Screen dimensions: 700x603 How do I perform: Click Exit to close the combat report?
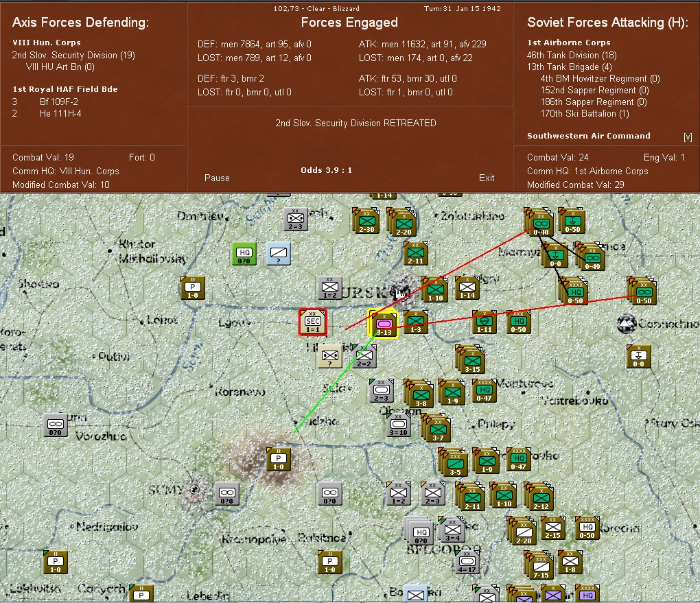(486, 178)
